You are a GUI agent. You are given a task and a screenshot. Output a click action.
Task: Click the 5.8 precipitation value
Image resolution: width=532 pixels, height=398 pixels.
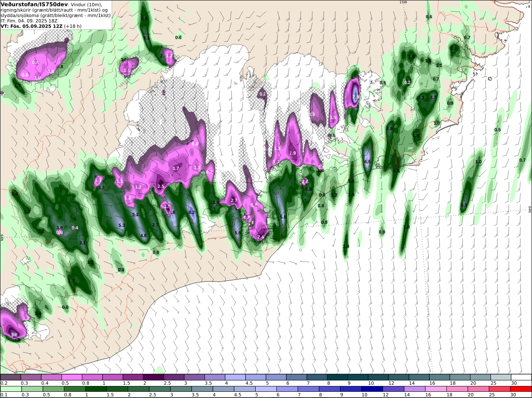[x=283, y=217]
